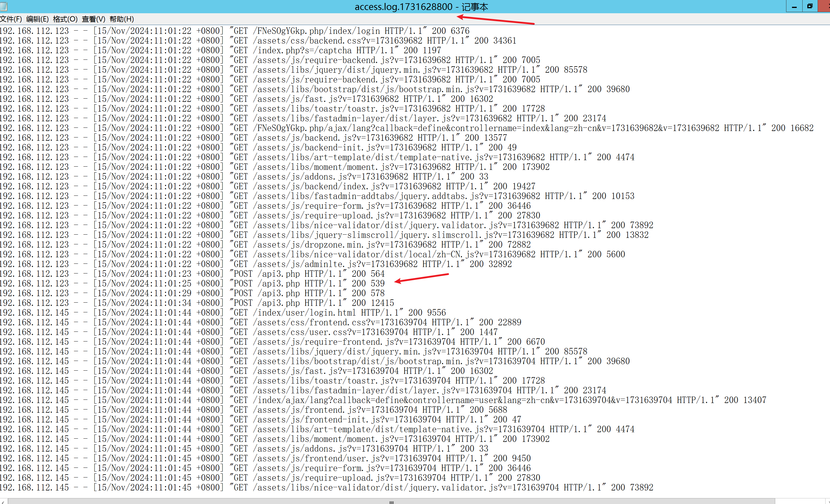
Task: Minimize the Notepad window
Action: tap(794, 6)
